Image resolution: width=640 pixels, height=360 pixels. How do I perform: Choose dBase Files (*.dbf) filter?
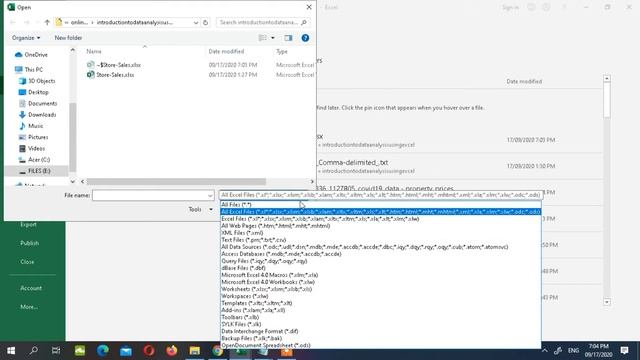pos(381,268)
